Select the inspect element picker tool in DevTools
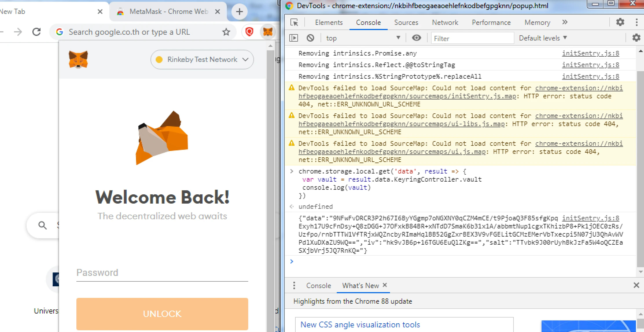 (x=294, y=23)
